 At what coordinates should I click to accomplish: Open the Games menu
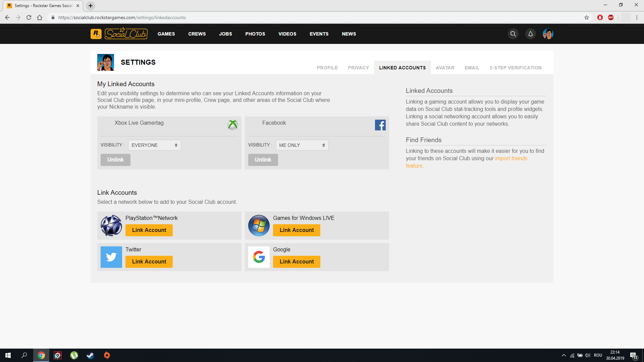(166, 34)
